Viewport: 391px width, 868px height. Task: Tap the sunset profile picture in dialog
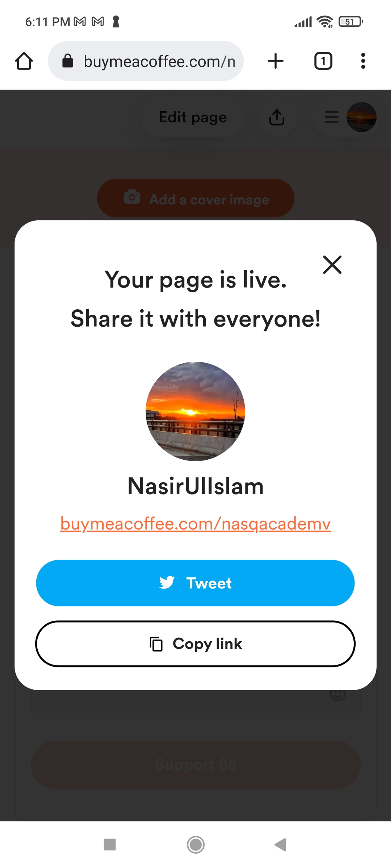tap(195, 411)
